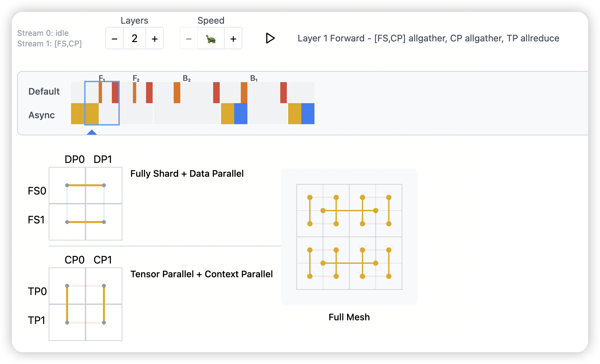Click the Async row label
The width and height of the screenshot is (600, 364).
coord(41,115)
